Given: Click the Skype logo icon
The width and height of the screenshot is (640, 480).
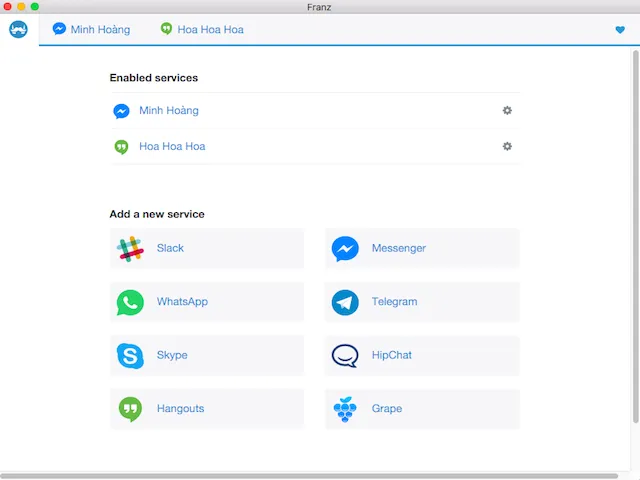Looking at the screenshot, I should [x=130, y=355].
